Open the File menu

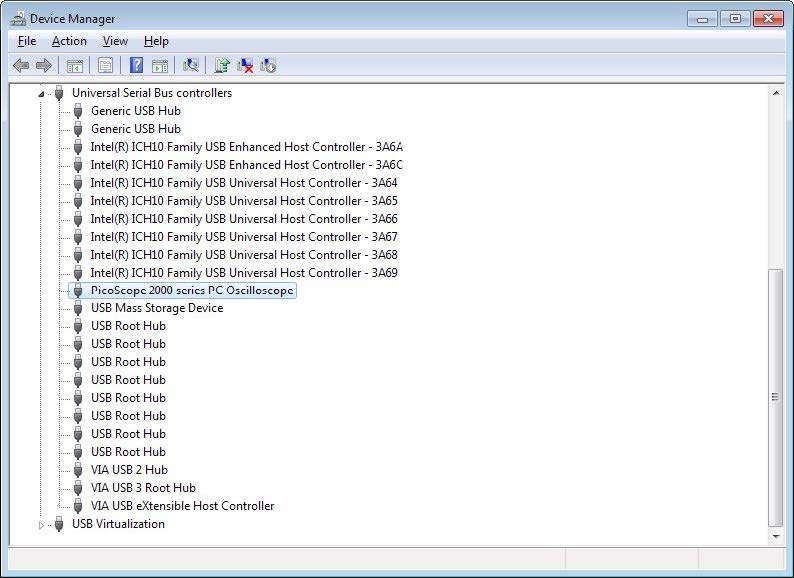tap(27, 41)
